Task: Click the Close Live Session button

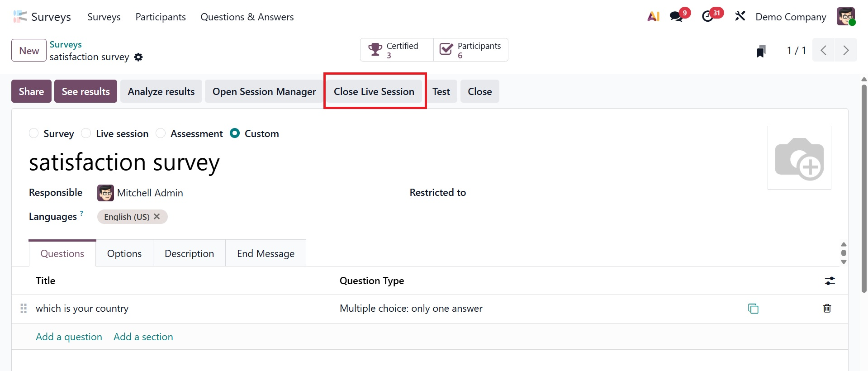Action: [x=374, y=91]
